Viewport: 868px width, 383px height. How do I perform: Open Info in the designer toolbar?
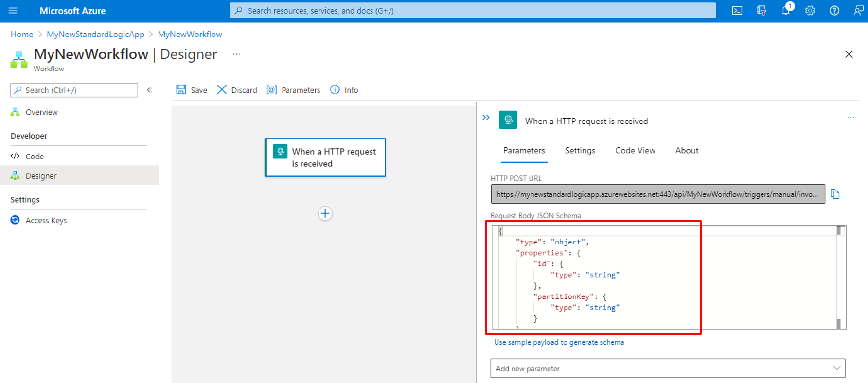pyautogui.click(x=344, y=90)
